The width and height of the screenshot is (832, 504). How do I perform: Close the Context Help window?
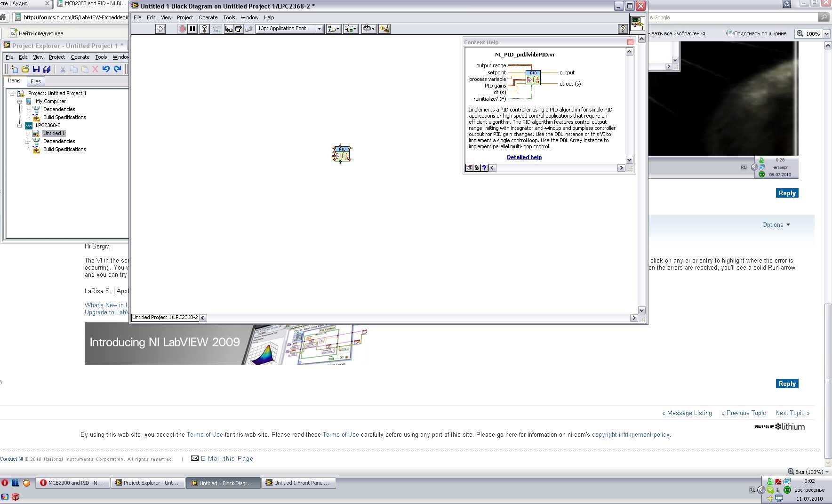click(x=630, y=42)
